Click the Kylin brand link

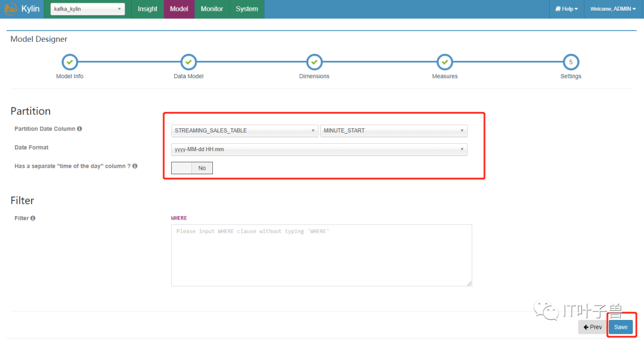[x=30, y=8]
